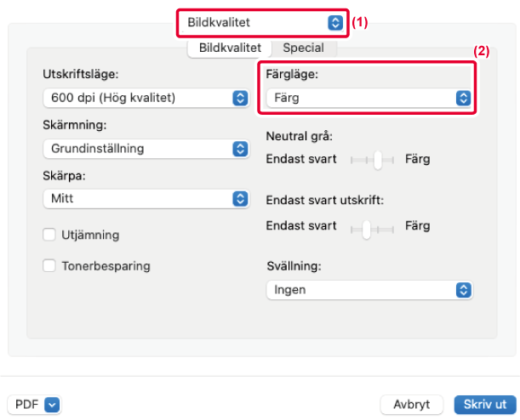Image resolution: width=520 pixels, height=420 pixels.
Task: Click the arrows icon on the Utskriftsläge popup
Action: [x=240, y=98]
